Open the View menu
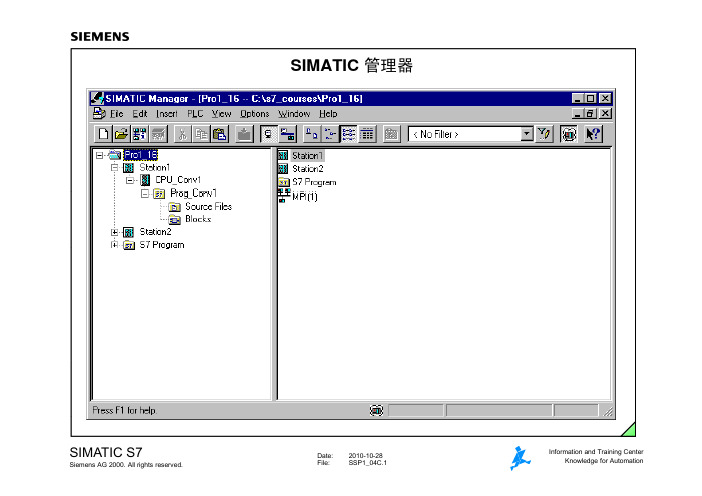702x496 pixels. tap(222, 114)
